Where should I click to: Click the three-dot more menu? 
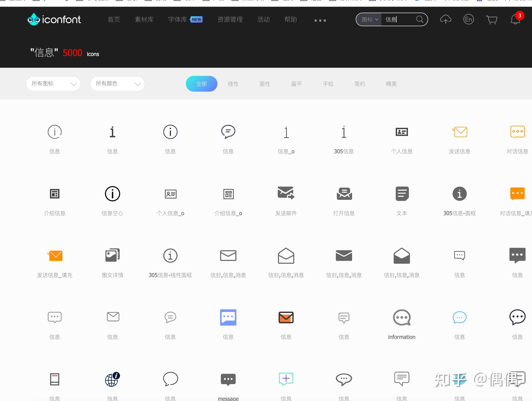[320, 20]
